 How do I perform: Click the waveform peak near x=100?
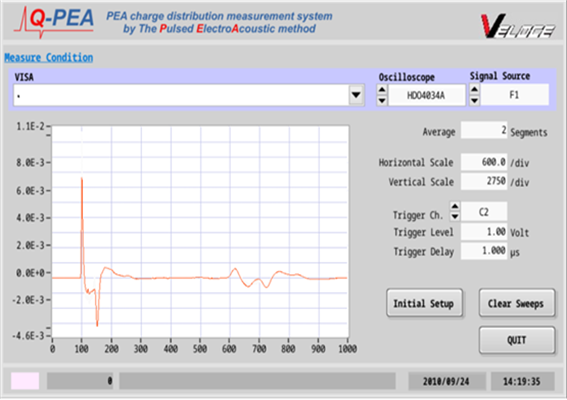(x=82, y=179)
